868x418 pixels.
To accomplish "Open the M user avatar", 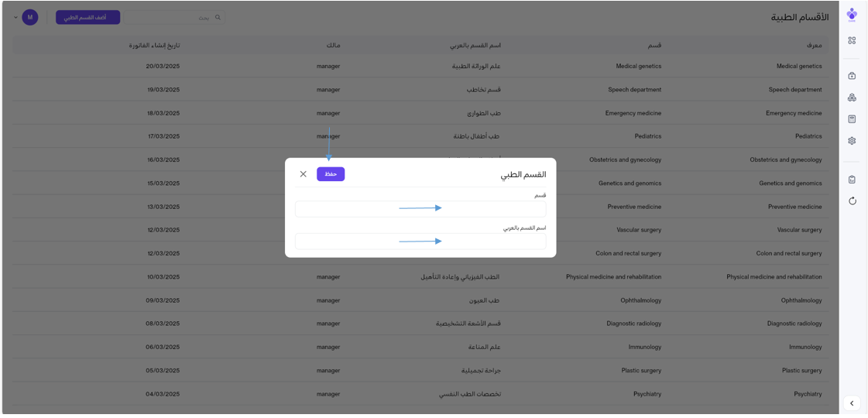I will pyautogui.click(x=30, y=17).
